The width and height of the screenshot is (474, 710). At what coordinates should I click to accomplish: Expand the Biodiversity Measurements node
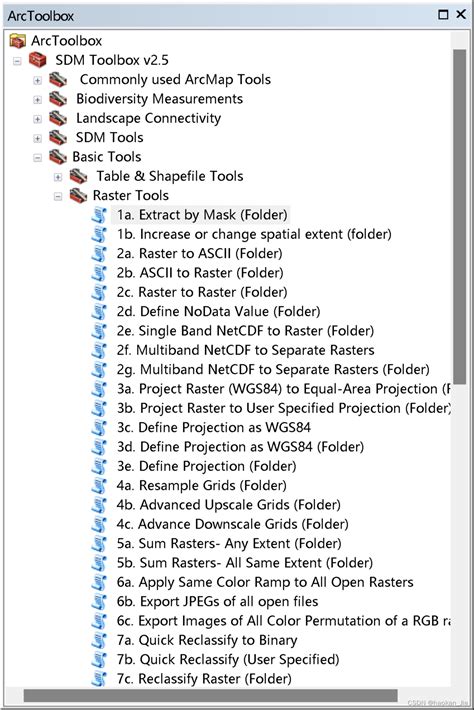coord(38,100)
